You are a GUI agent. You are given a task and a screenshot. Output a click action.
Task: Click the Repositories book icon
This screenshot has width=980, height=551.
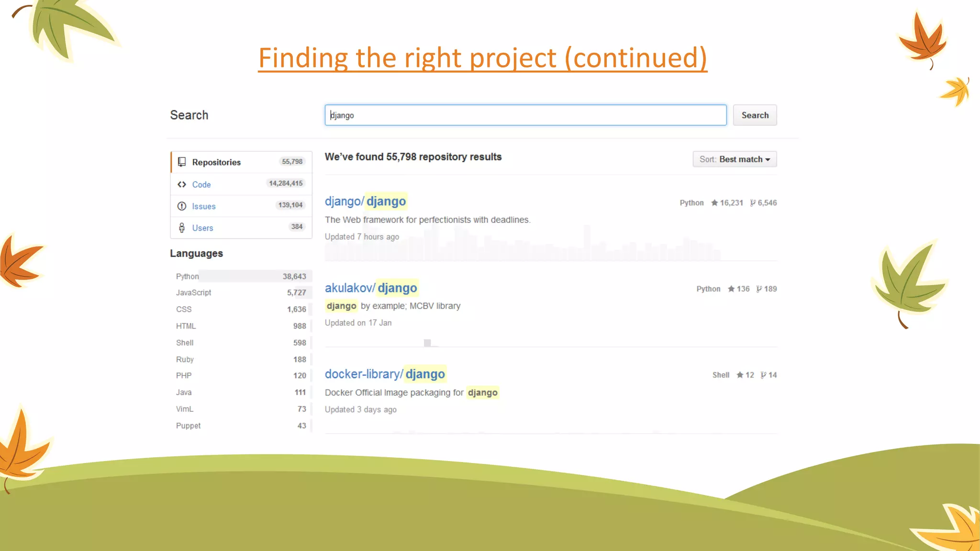tap(182, 162)
